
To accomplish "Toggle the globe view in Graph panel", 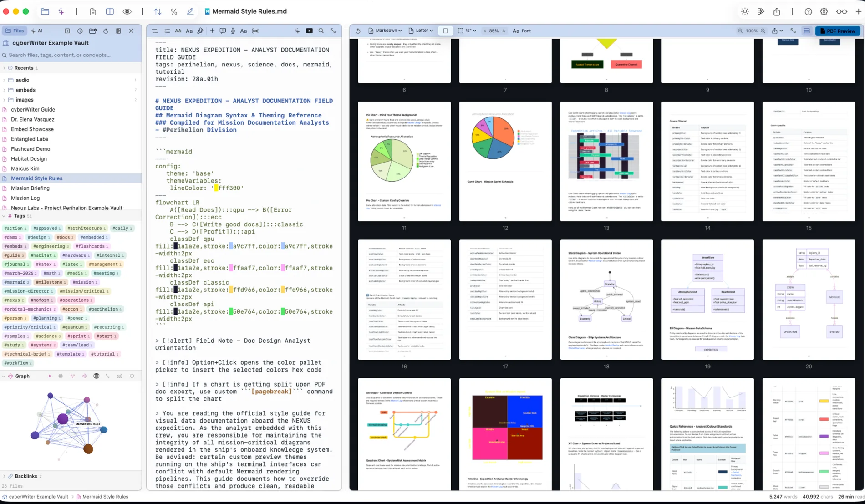I will tap(96, 376).
